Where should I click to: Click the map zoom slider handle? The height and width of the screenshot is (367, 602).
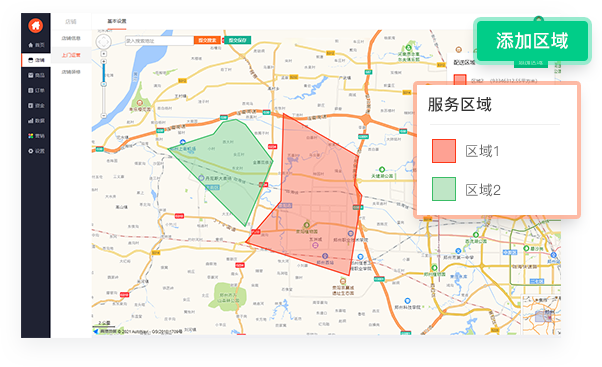click(104, 84)
